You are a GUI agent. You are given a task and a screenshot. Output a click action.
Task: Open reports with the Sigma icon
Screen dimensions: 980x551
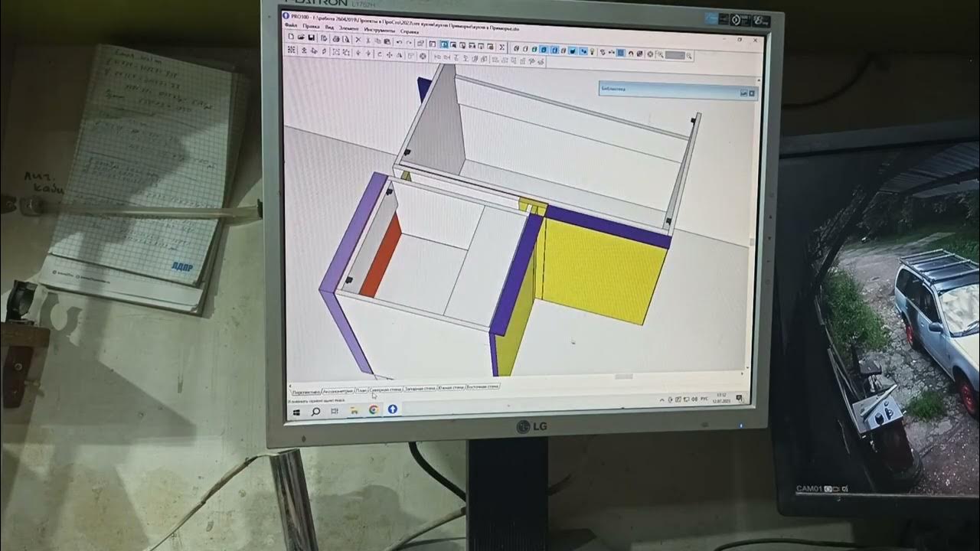[x=501, y=47]
